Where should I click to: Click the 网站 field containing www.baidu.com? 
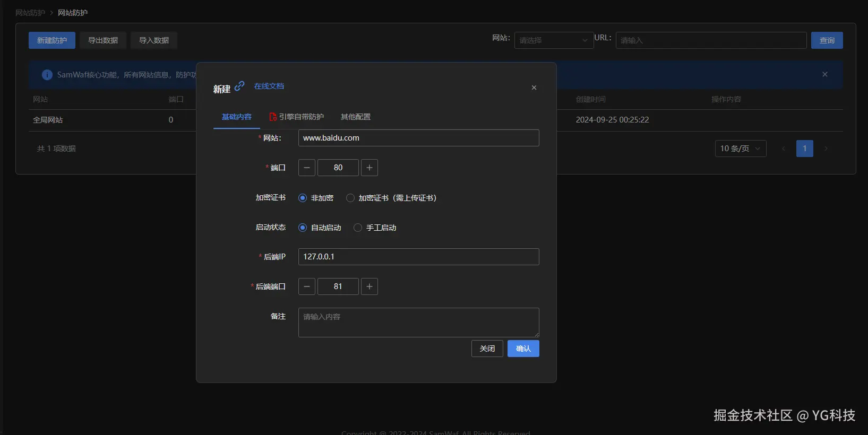click(x=419, y=138)
